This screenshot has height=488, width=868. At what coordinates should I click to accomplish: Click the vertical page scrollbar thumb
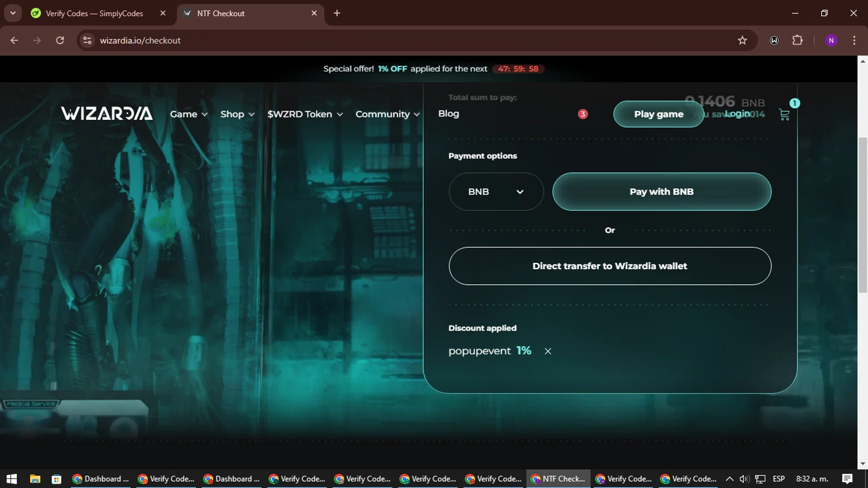(x=863, y=214)
